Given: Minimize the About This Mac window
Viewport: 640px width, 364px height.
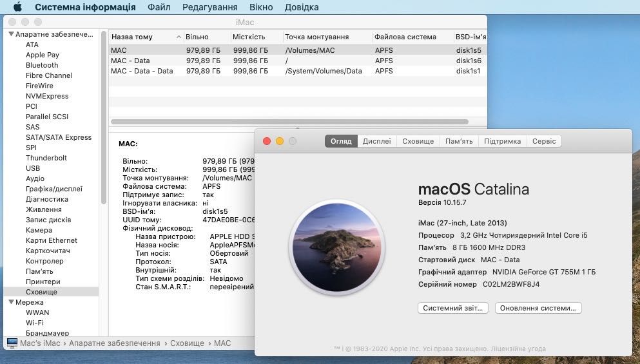Looking at the screenshot, I should 280,141.
